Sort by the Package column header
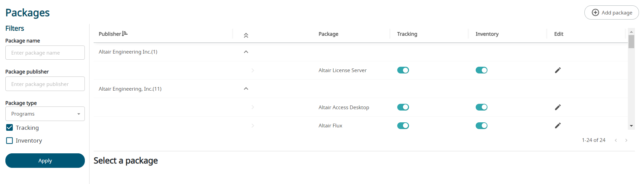 (328, 34)
